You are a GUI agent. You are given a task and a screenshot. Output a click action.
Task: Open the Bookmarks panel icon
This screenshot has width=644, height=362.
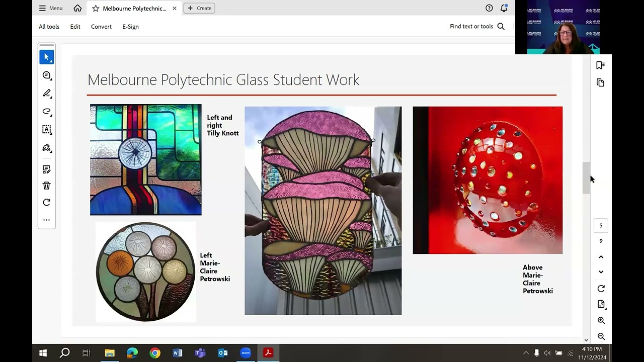600,65
